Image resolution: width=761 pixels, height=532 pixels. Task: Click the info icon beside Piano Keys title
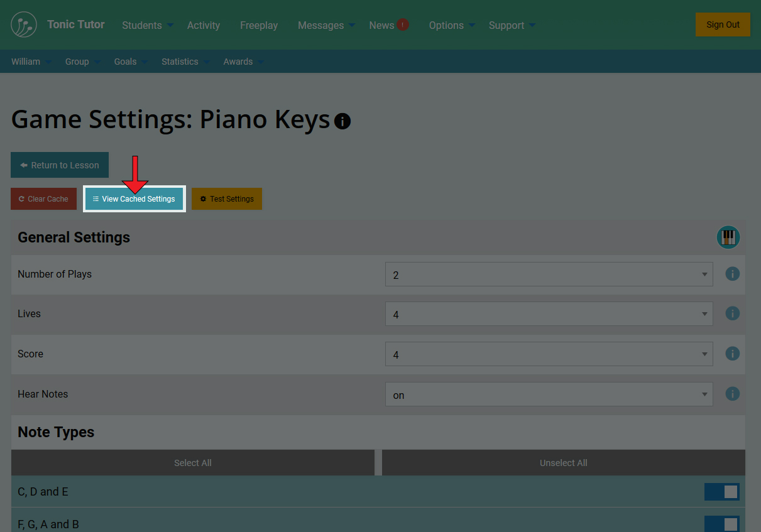[342, 121]
